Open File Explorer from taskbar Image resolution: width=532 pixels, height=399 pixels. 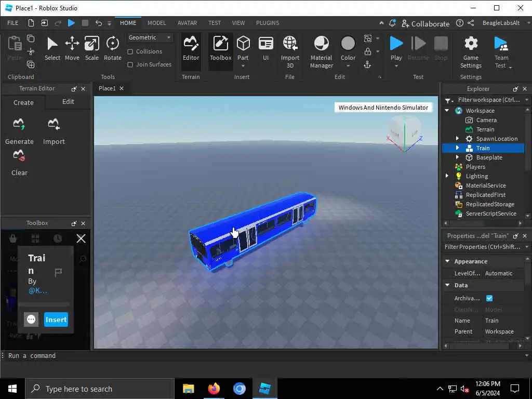(188, 389)
